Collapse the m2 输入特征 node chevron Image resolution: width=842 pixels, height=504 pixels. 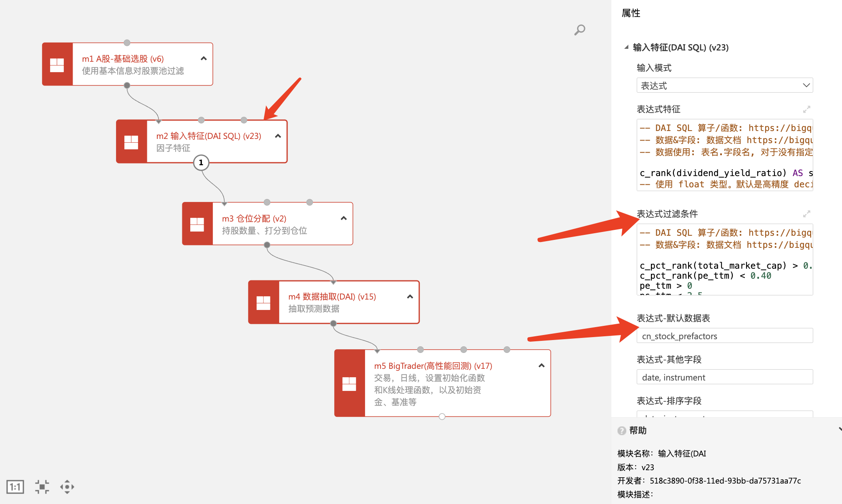[x=278, y=136]
